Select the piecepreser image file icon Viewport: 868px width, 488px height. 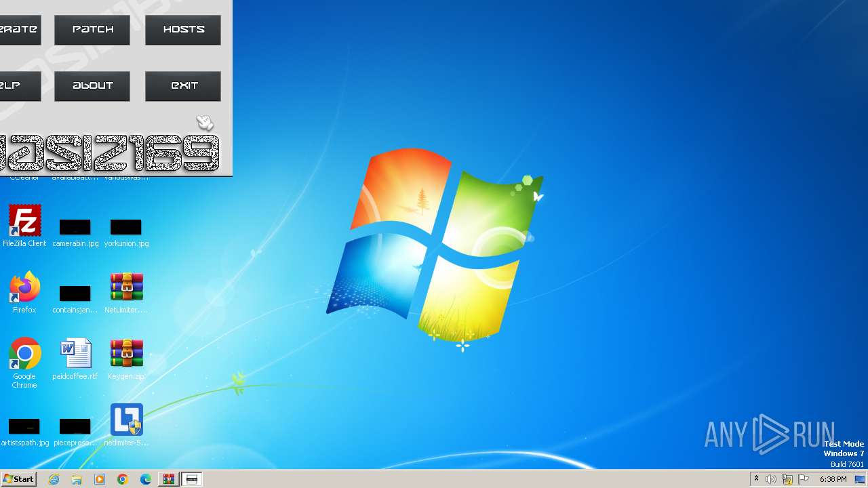(x=75, y=432)
